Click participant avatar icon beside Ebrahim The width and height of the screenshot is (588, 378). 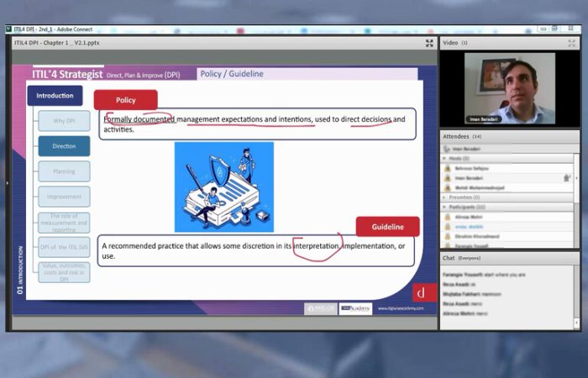448,236
